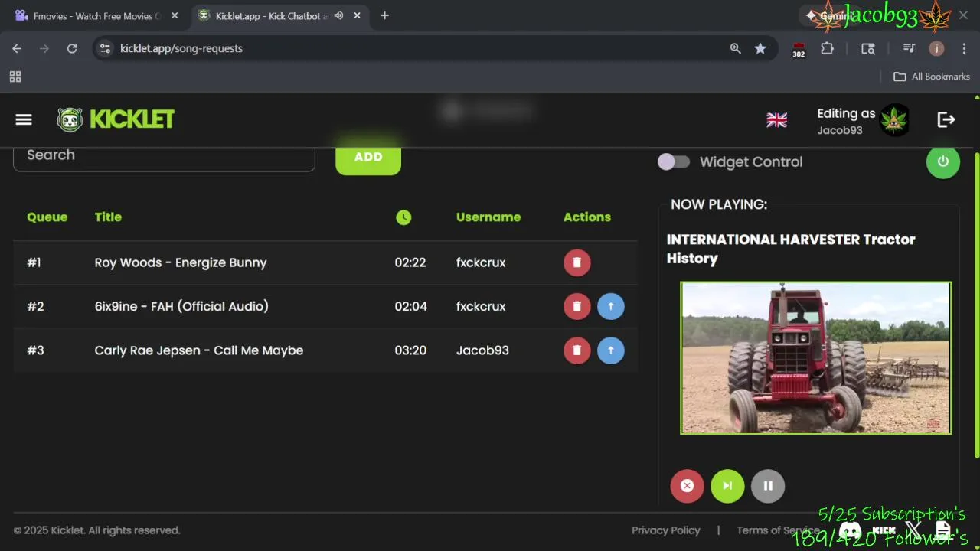Toggle the Widget Control switch
The height and width of the screenshot is (551, 980).
(674, 161)
